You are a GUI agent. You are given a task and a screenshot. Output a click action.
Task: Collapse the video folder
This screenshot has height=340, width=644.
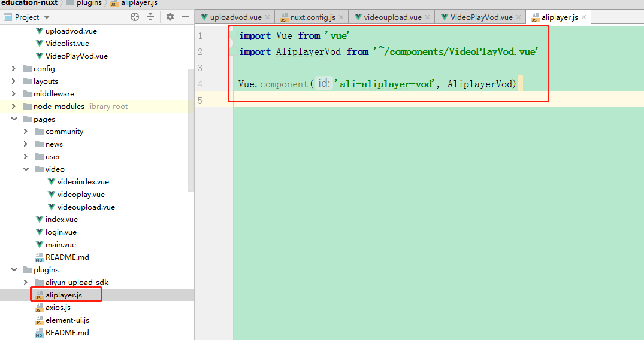pos(26,169)
